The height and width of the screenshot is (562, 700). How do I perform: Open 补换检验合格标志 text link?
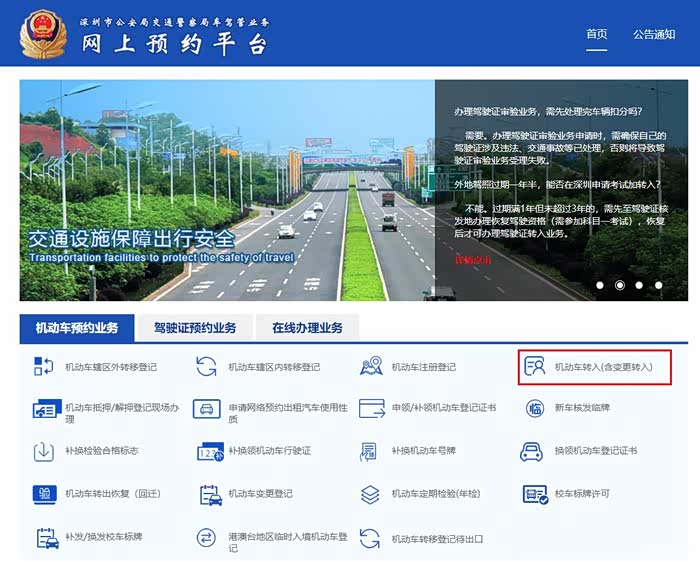(102, 450)
